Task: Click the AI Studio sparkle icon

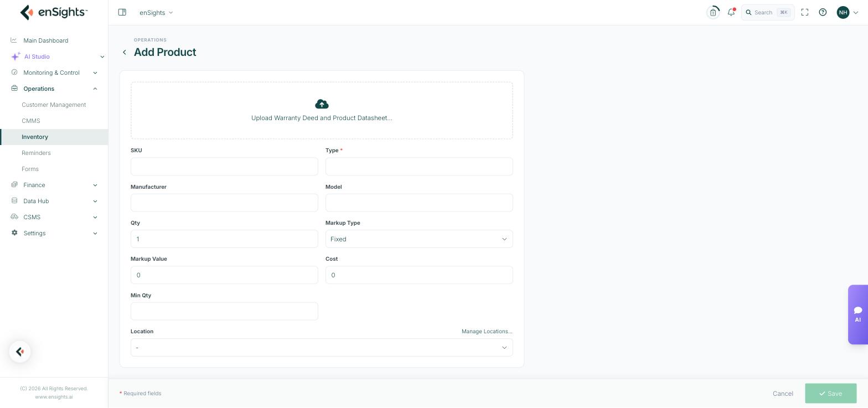Action: point(15,56)
